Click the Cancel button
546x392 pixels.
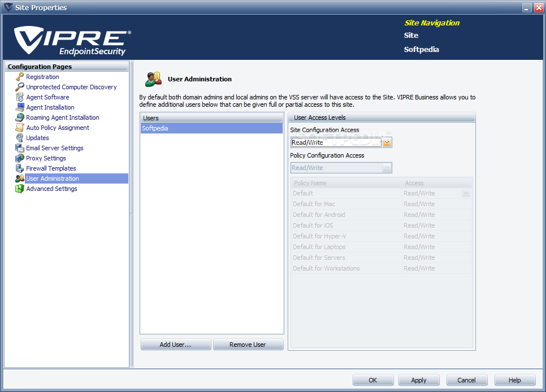click(x=467, y=380)
